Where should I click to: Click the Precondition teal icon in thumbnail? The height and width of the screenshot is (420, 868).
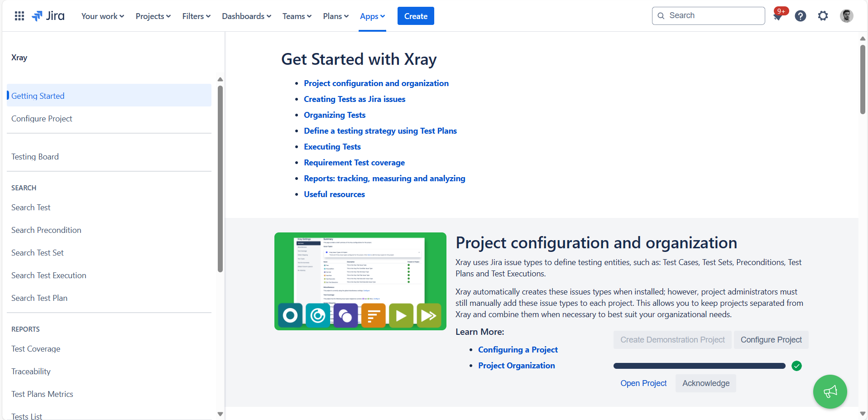coord(318,315)
